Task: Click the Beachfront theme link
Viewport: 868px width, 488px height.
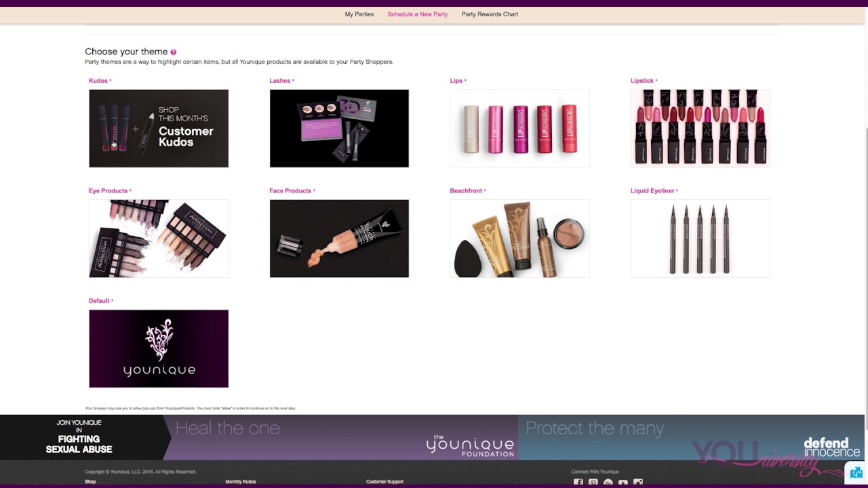Action: 468,190
